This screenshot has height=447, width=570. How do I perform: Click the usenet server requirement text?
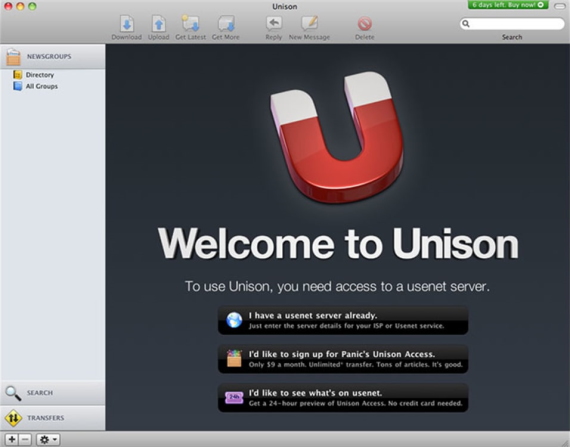click(x=337, y=287)
